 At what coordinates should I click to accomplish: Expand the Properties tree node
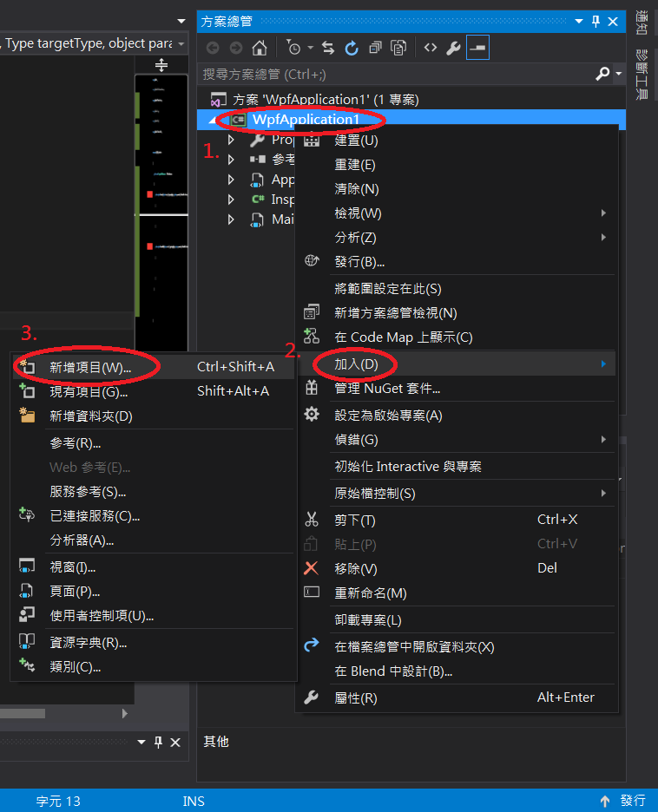pyautogui.click(x=231, y=140)
